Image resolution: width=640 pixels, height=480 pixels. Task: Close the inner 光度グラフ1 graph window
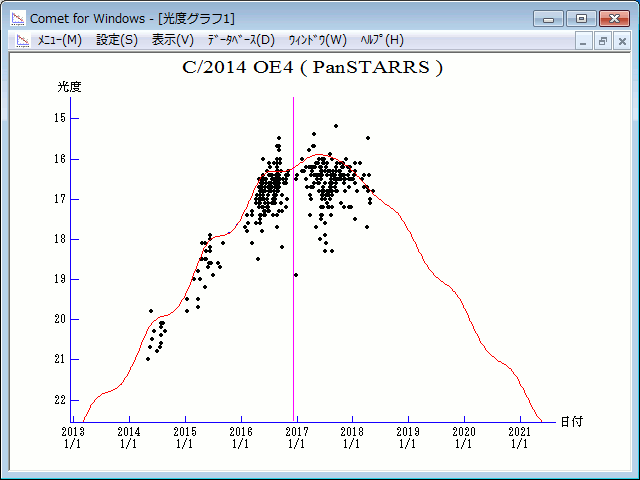click(621, 41)
